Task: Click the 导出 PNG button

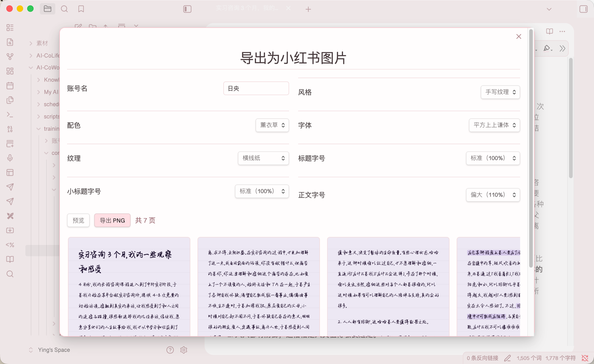Action: pyautogui.click(x=112, y=220)
